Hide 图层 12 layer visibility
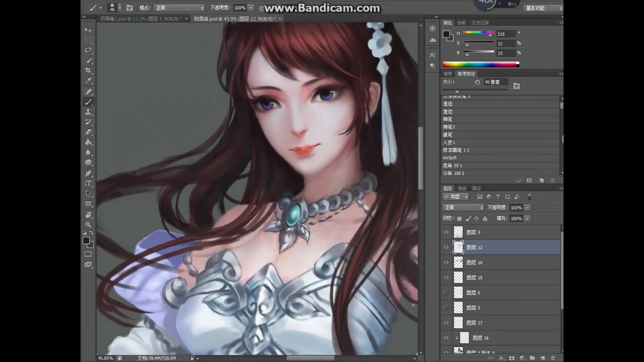Screen dimensions: 644x362 coord(446,247)
